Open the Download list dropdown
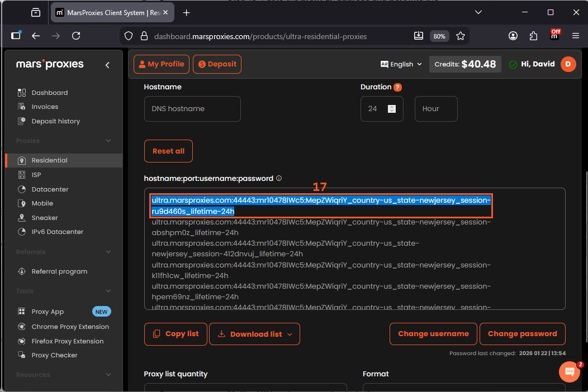The height and width of the screenshot is (392, 588). (254, 334)
